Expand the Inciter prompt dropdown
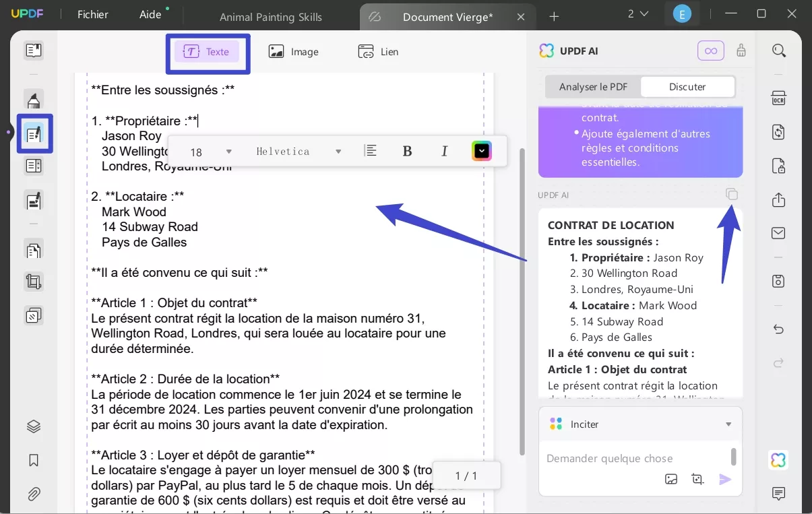 (x=728, y=424)
